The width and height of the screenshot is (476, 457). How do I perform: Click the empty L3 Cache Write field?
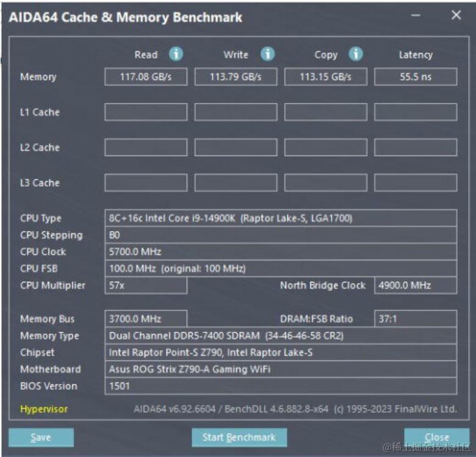236,182
